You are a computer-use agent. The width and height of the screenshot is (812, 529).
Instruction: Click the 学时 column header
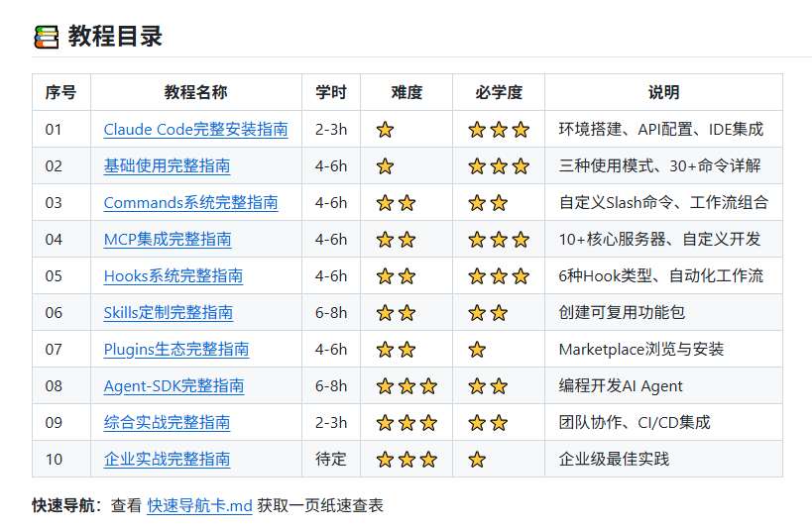(331, 93)
